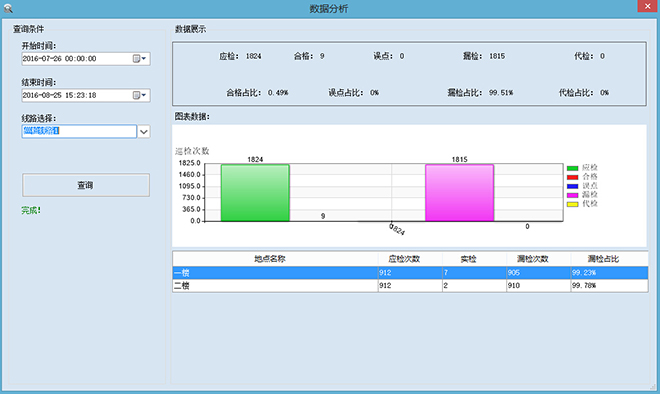Click the blue 误点 legend swatch
Viewport: 660px width, 394px height.
(x=572, y=186)
